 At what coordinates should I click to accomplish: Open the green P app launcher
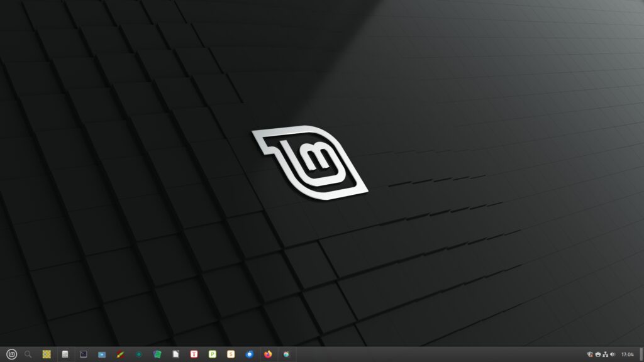tap(213, 354)
